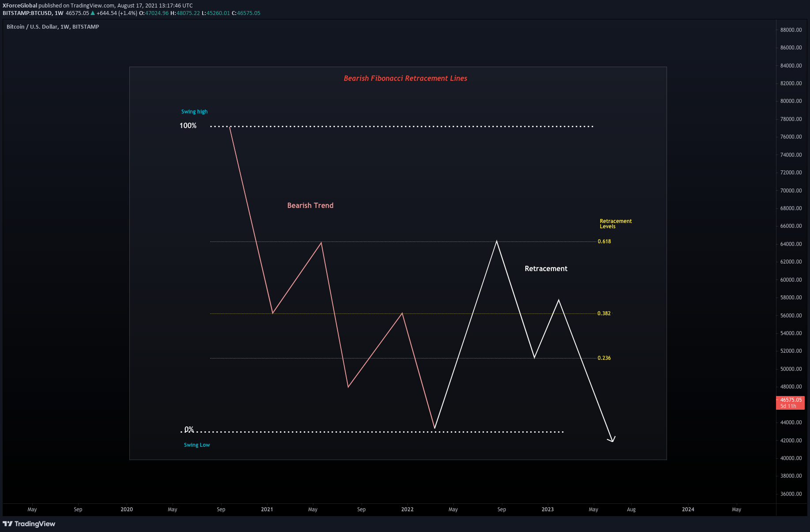Viewport: 810px width, 532px height.
Task: Click the close price value C:46575.05
Action: coord(246,13)
